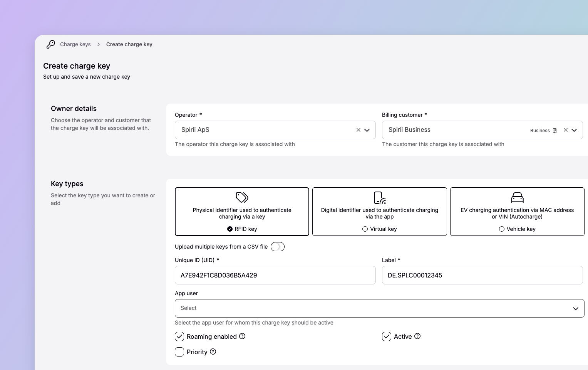This screenshot has height=370, width=588.
Task: Check the Priority checkbox
Action: tap(179, 352)
